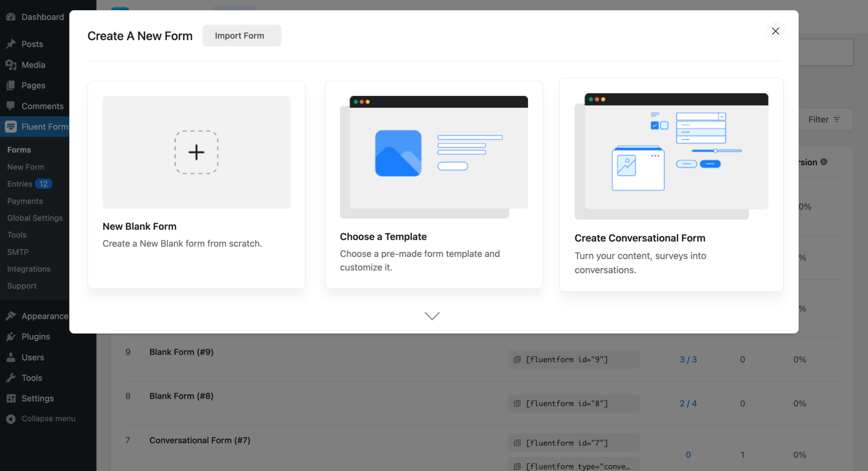The width and height of the screenshot is (868, 471).
Task: Open entries link 3/3 for Blank Form #9
Action: (x=688, y=359)
